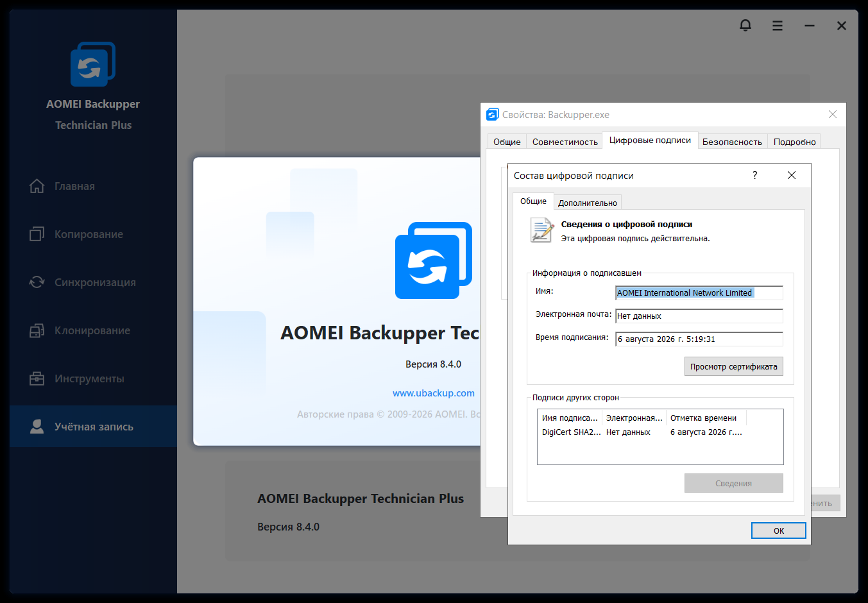This screenshot has width=868, height=603.
Task: Click 'Эта цифровая подпись действительна.' text
Action: click(x=635, y=238)
